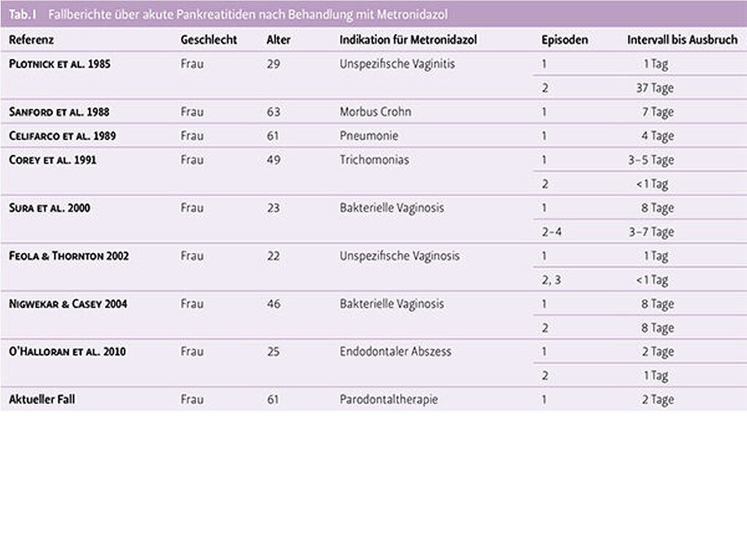This screenshot has height=560, width=747.
Task: Click the 'Feola & Thornton 2002' reference
Action: point(69,257)
